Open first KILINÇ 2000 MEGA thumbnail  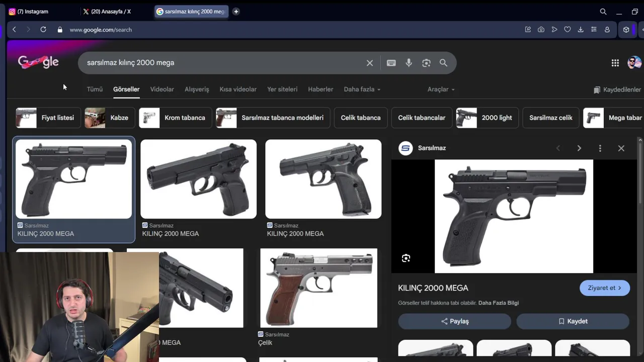74,179
